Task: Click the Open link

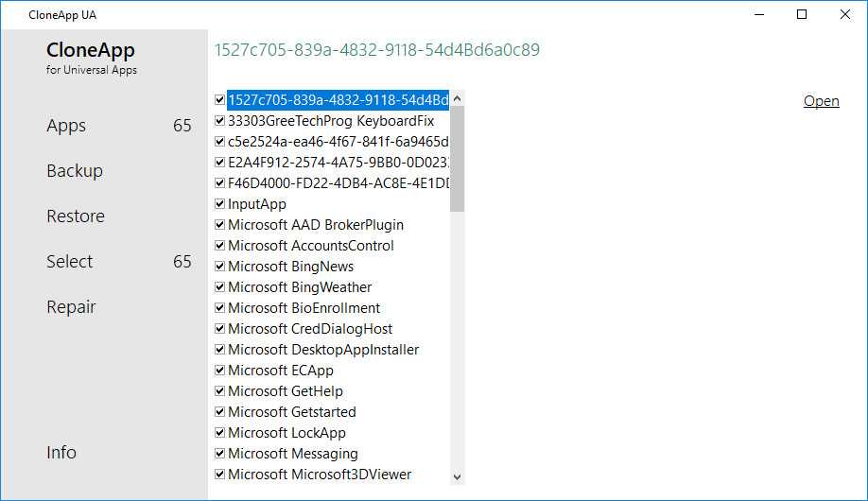Action: (x=821, y=101)
